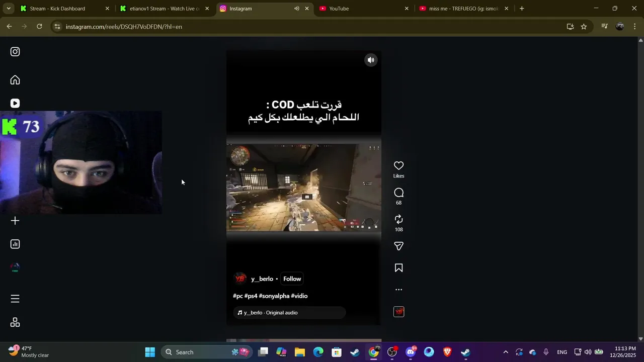This screenshot has width=644, height=362.
Task: Click the Create plus icon in the sidebar
Action: [x=15, y=221]
